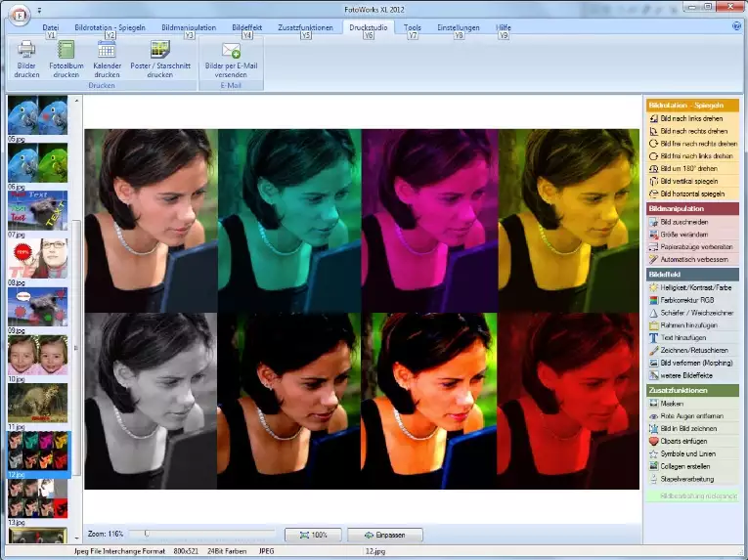748x560 pixels.
Task: Select the 05.jpg blue parrots thumbnail
Action: click(38, 115)
